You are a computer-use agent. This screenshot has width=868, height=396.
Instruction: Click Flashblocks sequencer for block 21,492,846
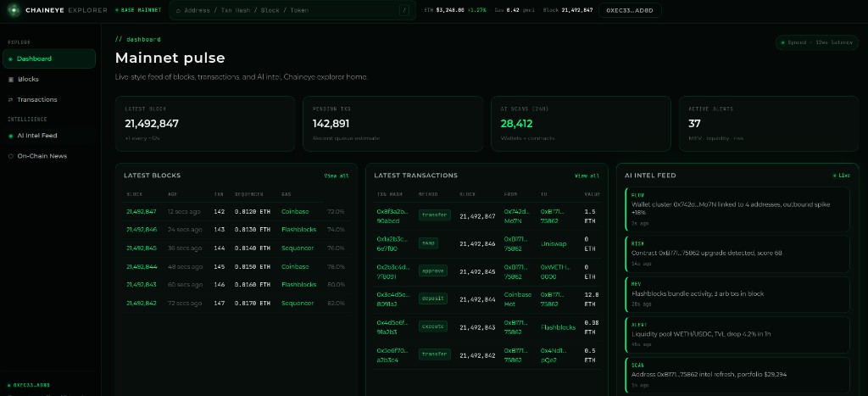[x=299, y=229]
